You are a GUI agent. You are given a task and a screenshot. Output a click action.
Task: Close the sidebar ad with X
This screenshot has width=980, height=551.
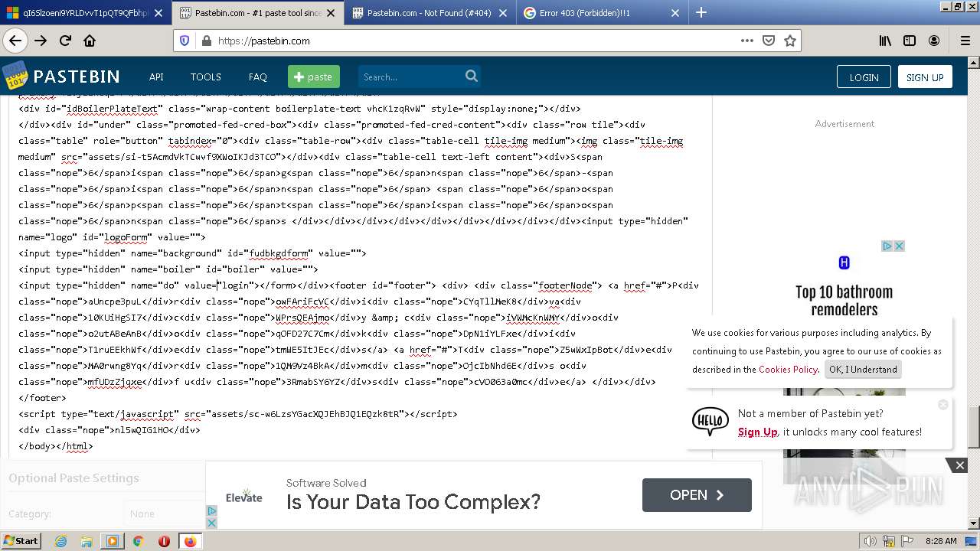point(900,246)
